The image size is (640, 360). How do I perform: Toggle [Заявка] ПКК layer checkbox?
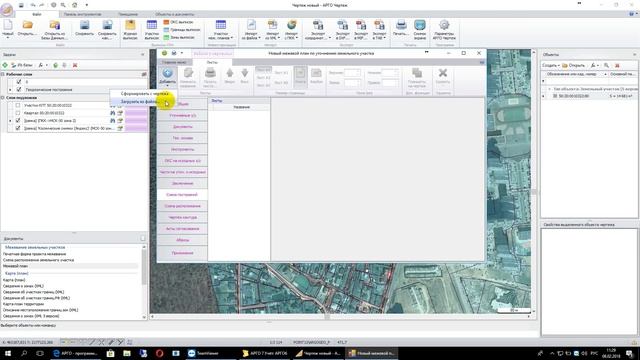pos(18,121)
